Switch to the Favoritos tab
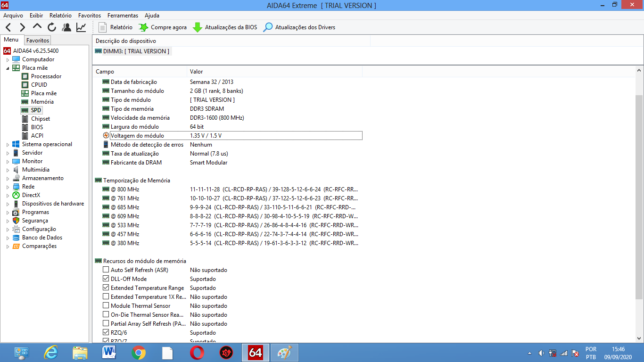This screenshot has height=362, width=644. click(37, 41)
